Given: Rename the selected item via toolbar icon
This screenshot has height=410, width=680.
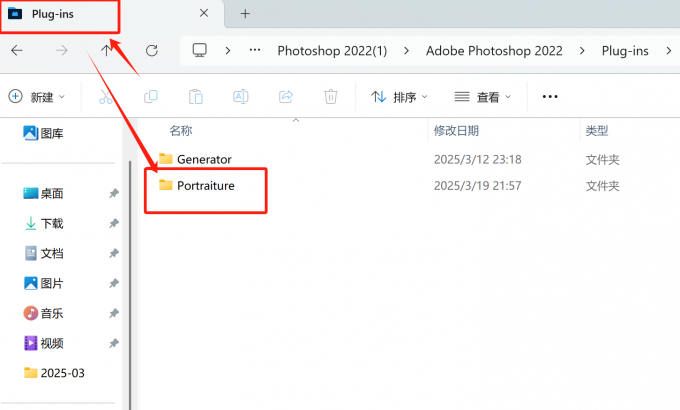Looking at the screenshot, I should click(x=241, y=96).
